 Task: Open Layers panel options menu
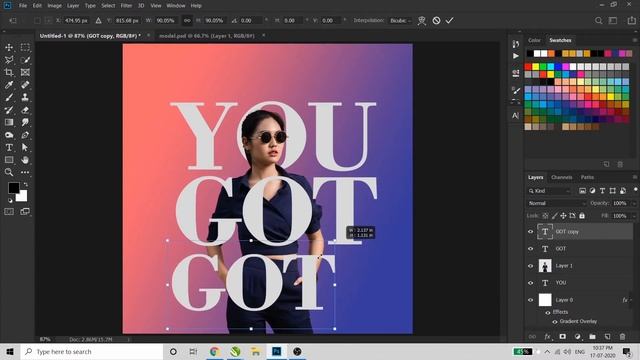(x=634, y=177)
